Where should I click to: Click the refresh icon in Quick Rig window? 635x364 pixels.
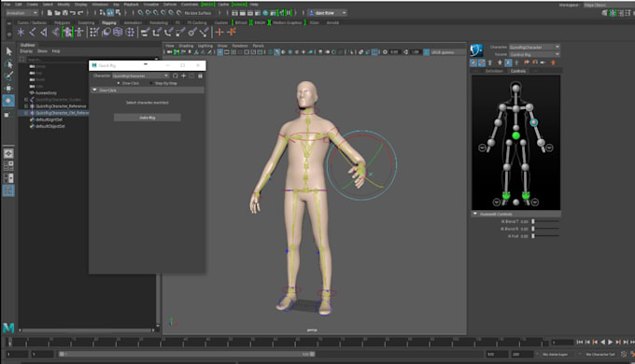pos(175,76)
